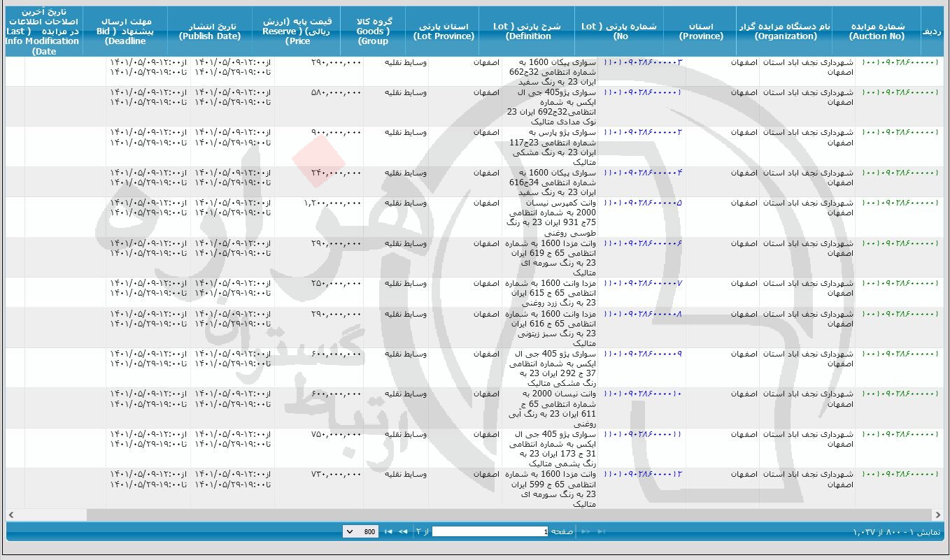Image resolution: width=950 pixels, height=560 pixels.
Task: Open auction number in the 1,200,000,000 price row
Action: point(900,203)
